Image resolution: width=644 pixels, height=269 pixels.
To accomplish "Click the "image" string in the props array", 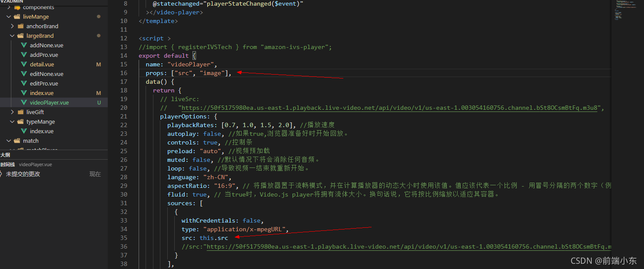I will point(212,73).
